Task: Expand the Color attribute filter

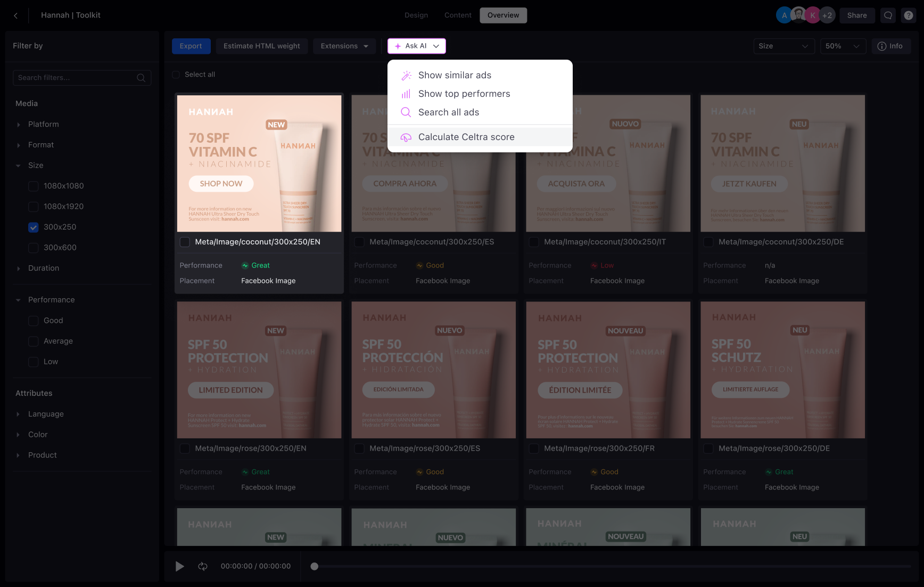Action: pos(18,435)
